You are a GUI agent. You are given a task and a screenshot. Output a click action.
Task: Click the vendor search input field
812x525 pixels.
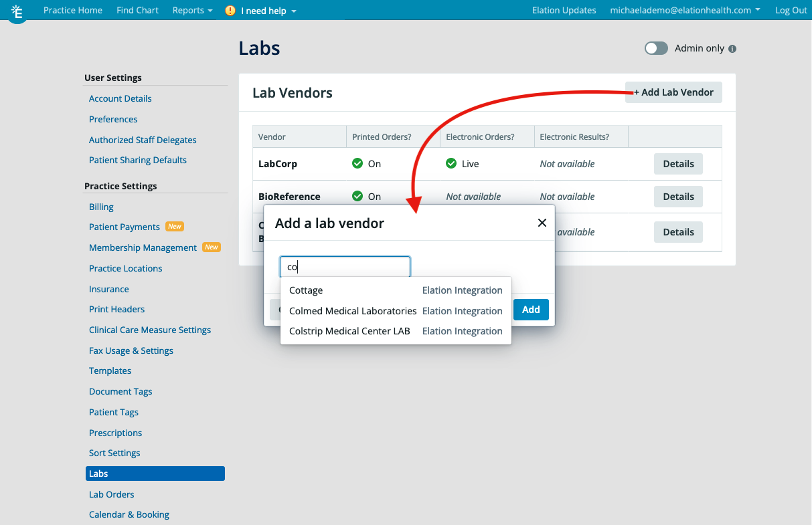pos(345,266)
